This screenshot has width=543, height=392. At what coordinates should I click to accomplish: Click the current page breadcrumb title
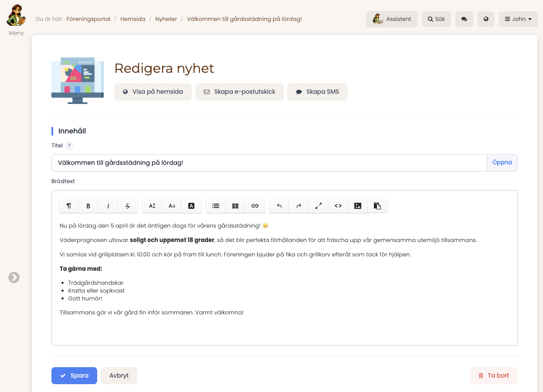(244, 19)
